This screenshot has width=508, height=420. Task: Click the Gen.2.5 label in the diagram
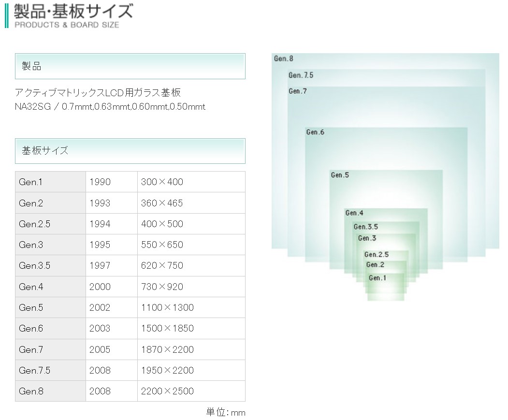(377, 254)
